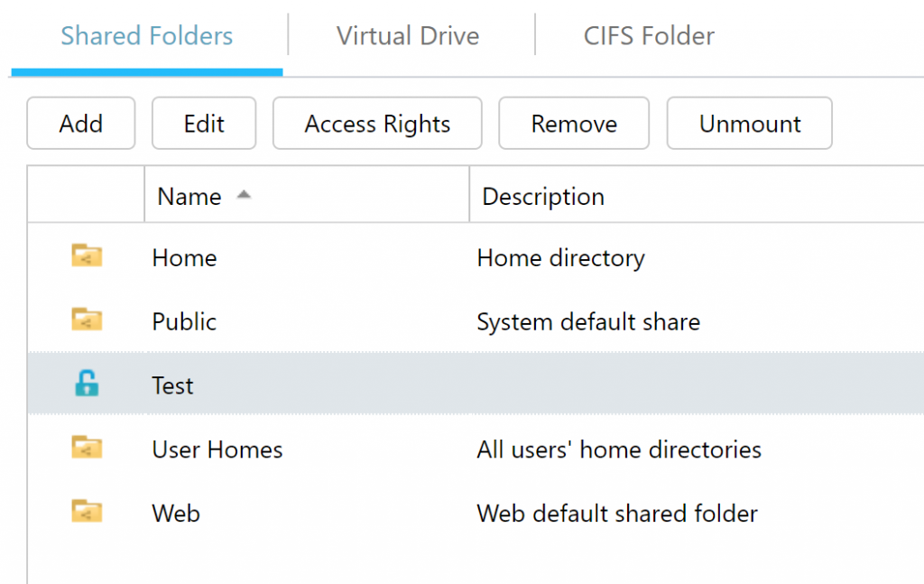Switch to the Virtual Drive tab
The height and width of the screenshot is (584, 924).
407,36
